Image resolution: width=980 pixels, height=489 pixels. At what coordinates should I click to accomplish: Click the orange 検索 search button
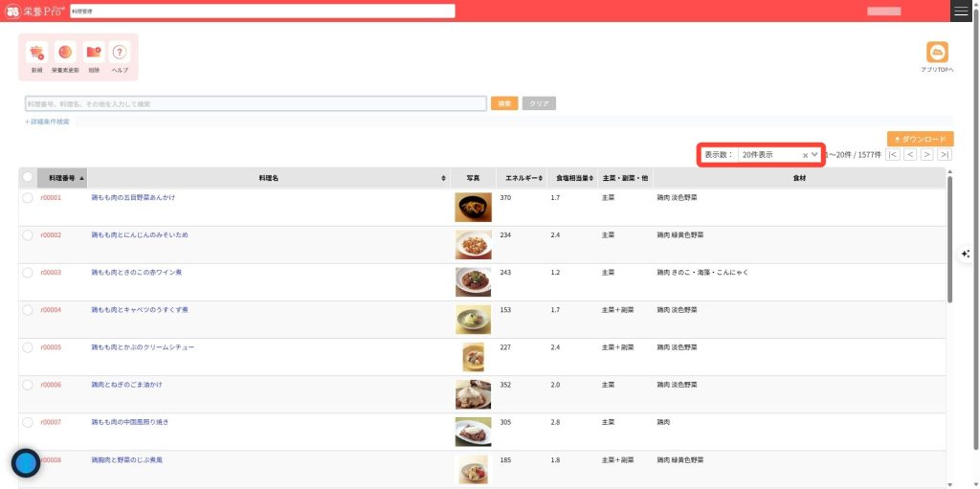[504, 103]
